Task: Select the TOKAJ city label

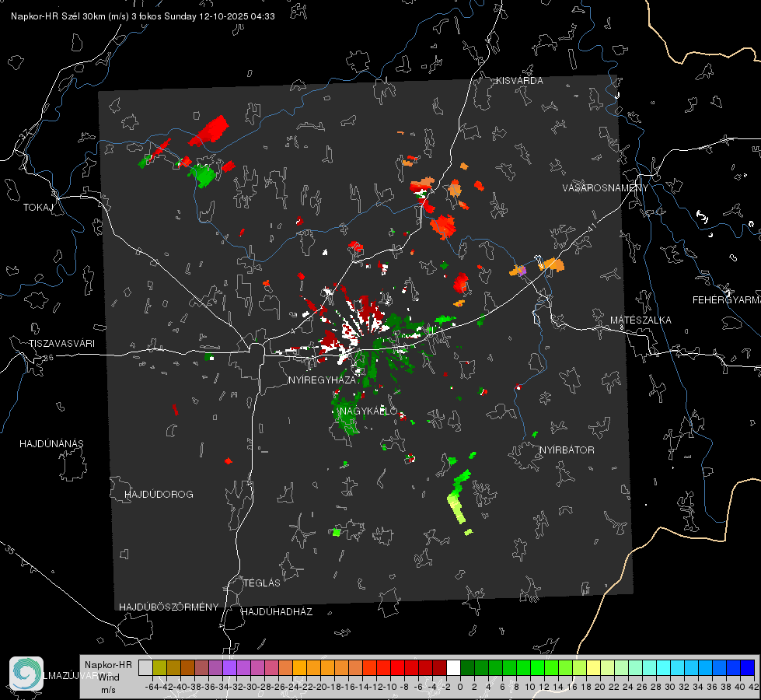Action: [38, 208]
